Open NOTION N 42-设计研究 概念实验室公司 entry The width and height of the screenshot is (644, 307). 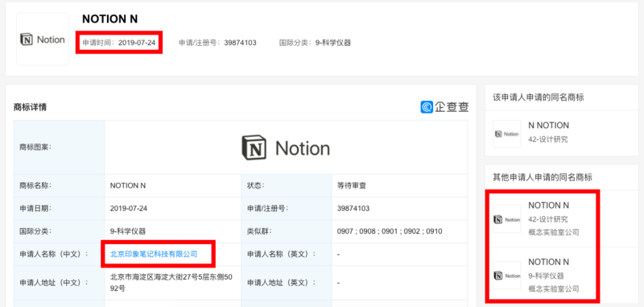(554, 218)
